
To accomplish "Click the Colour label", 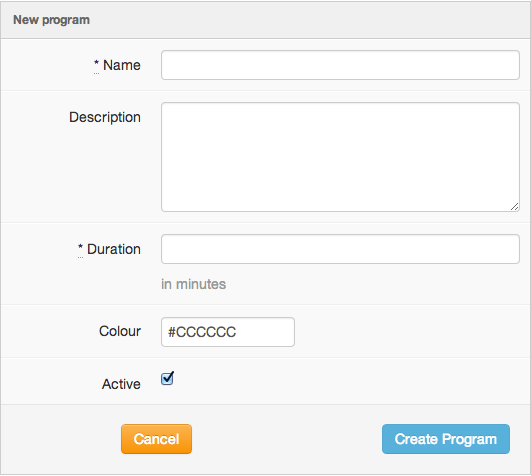I will click(x=120, y=331).
